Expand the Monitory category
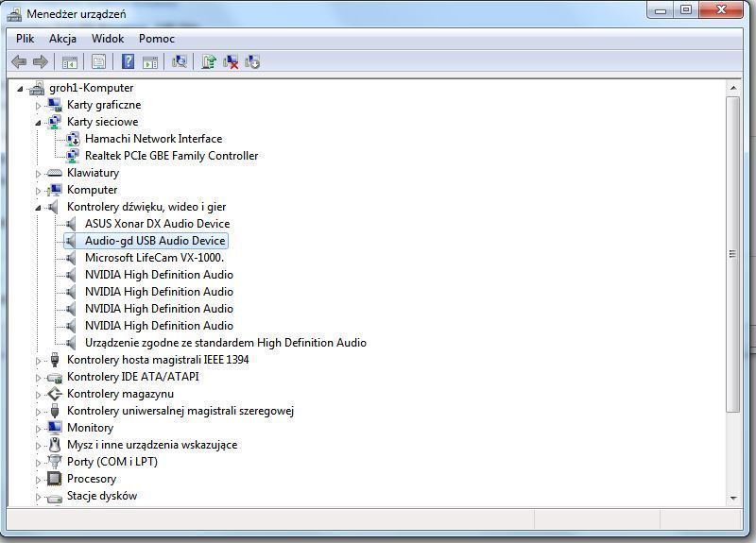The height and width of the screenshot is (543, 756). pos(38,429)
